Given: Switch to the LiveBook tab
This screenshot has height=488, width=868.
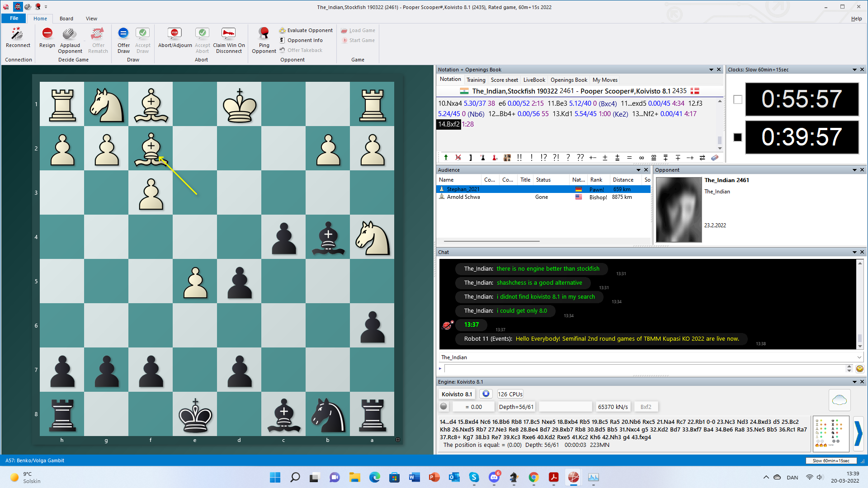Looking at the screenshot, I should (x=534, y=80).
